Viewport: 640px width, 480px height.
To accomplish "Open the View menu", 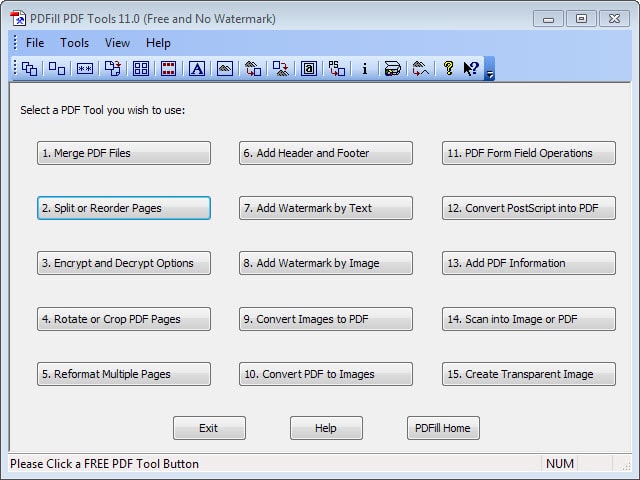I will coord(117,43).
